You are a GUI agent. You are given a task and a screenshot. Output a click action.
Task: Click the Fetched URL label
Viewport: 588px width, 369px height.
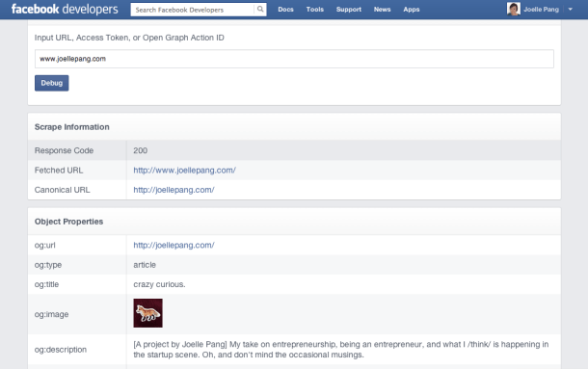pos(59,171)
